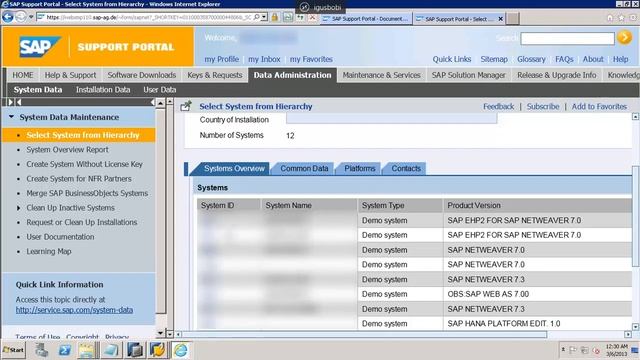Screen dimensions: 640x360
Task: Click the main page vertical scrollbar thumb
Action: [636, 216]
